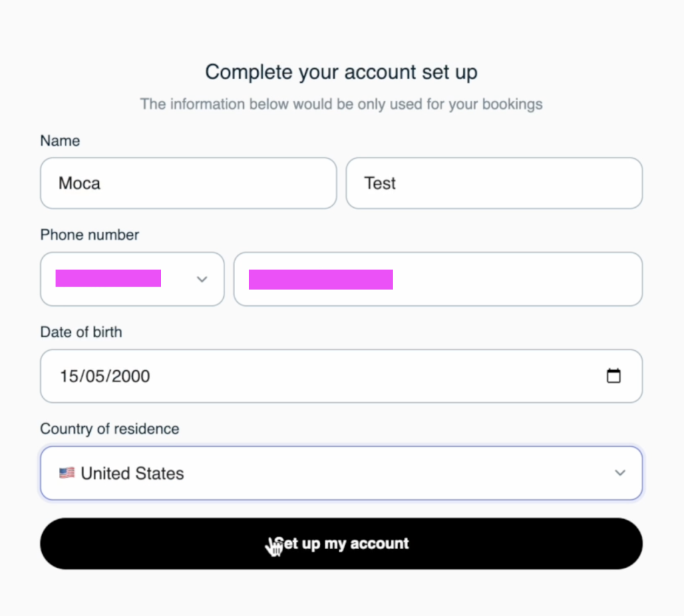Click the Complete your account set up heading
684x616 pixels.
point(341,72)
